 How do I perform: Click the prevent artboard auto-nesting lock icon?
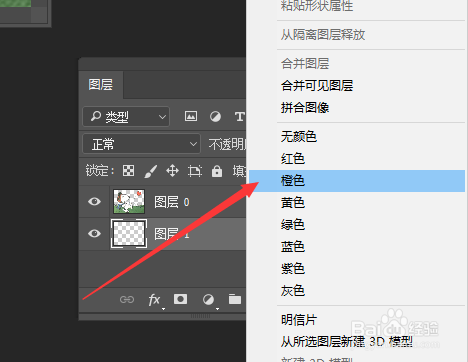pos(195,171)
